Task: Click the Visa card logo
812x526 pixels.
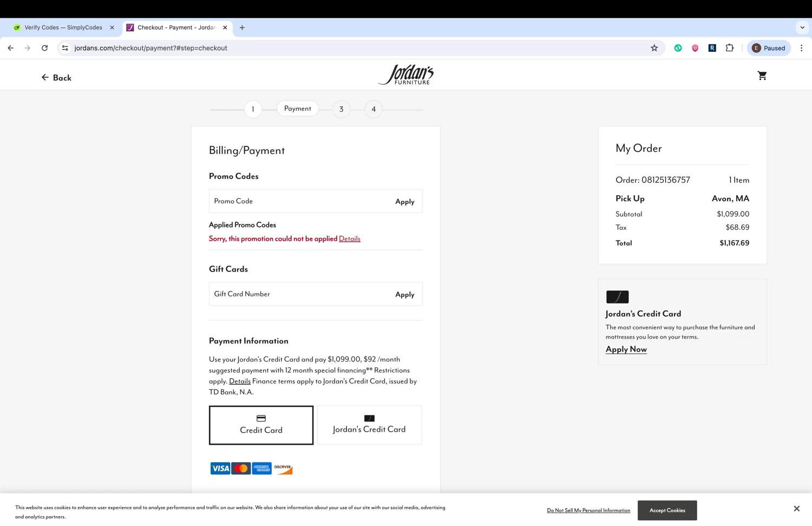Action: tap(220, 468)
